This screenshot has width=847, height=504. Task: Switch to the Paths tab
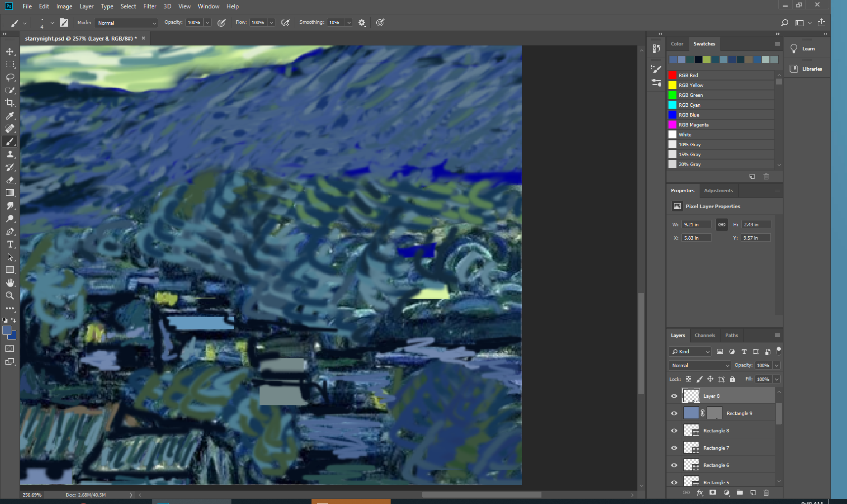[x=731, y=335]
